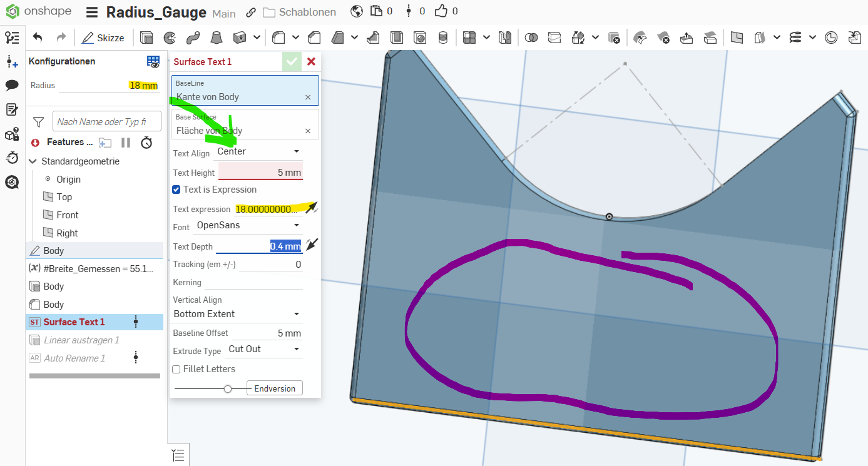Open the Text Align dropdown
The width and height of the screenshot is (868, 466).
(x=258, y=151)
